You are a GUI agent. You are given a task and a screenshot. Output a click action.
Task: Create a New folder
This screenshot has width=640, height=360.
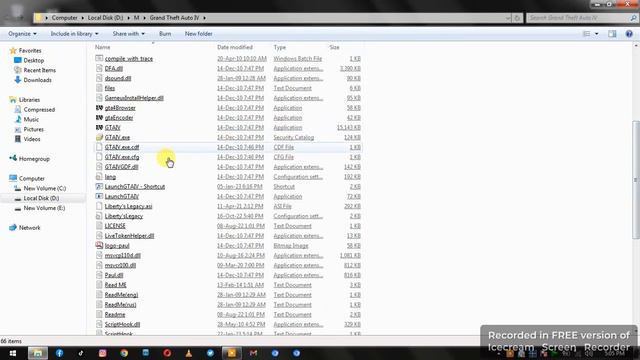pyautogui.click(x=198, y=34)
